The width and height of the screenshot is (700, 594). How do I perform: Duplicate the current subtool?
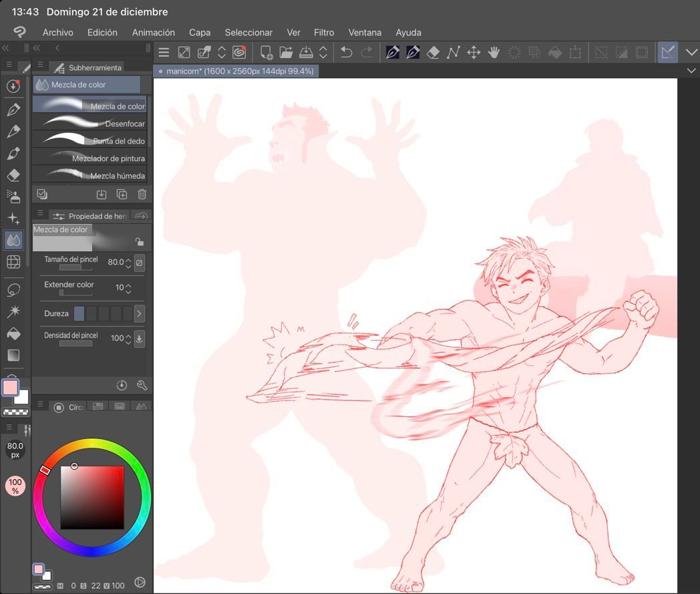122,194
